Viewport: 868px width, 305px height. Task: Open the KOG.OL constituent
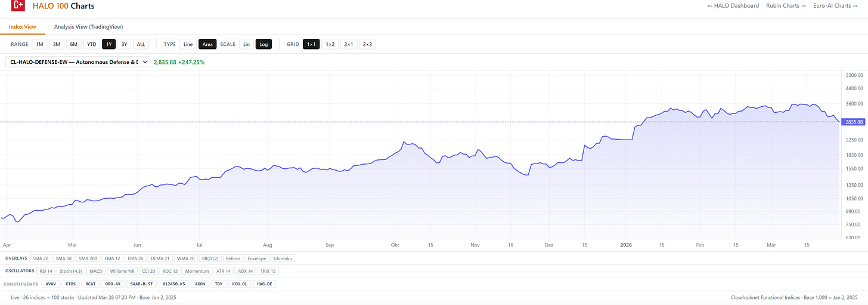tap(240, 284)
